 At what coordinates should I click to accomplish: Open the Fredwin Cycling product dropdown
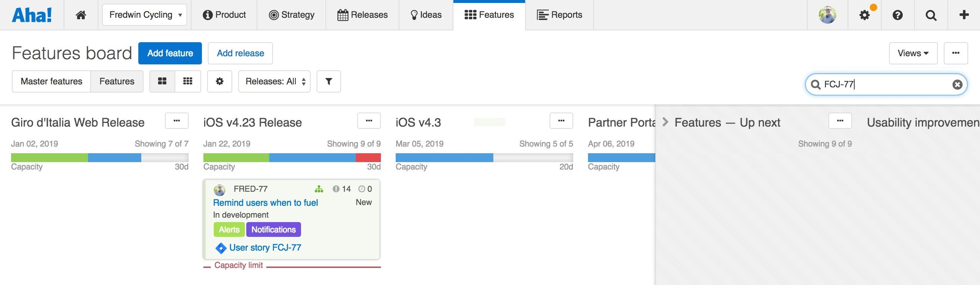145,15
